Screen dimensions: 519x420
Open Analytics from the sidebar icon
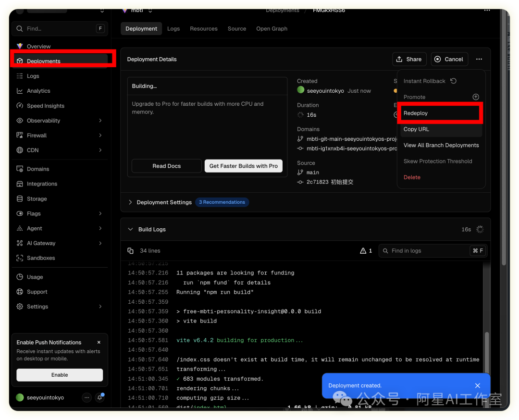click(20, 91)
